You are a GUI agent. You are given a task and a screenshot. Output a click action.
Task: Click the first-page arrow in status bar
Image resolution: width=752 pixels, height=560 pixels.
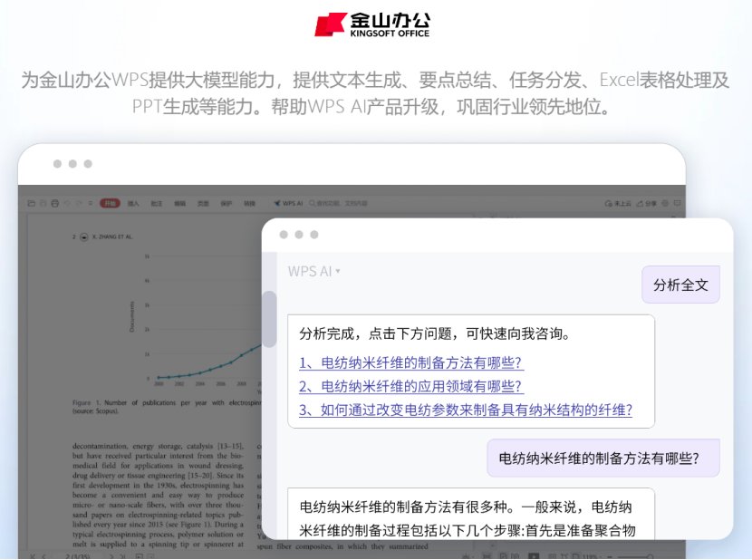point(32,556)
